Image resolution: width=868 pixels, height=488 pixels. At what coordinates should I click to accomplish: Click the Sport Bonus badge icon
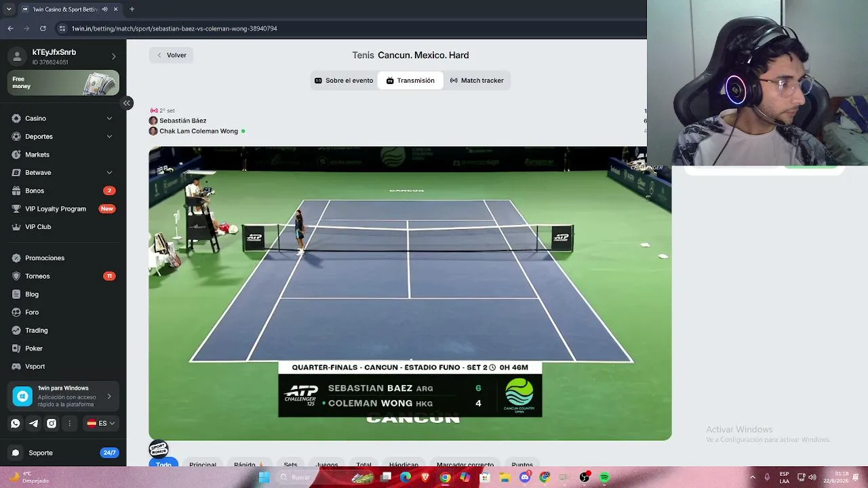(159, 448)
